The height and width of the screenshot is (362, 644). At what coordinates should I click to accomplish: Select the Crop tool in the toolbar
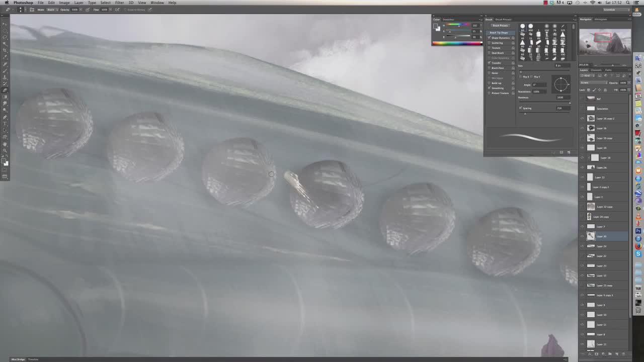[5, 50]
